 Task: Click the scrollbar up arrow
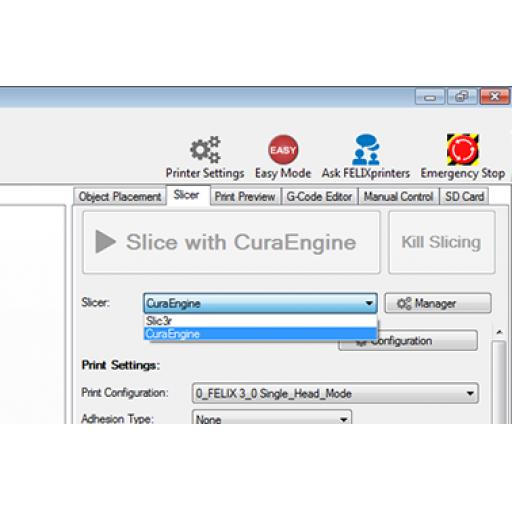(499, 332)
